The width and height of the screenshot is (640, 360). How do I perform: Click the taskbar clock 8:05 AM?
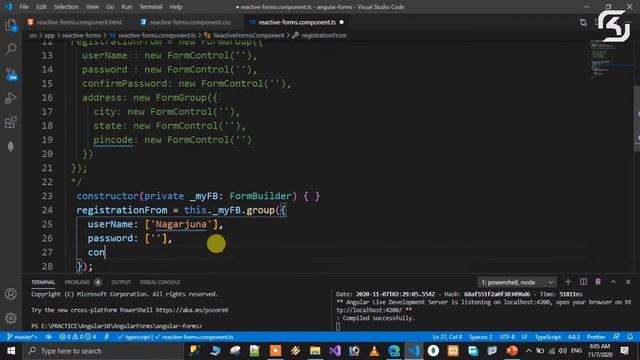[x=600, y=351]
